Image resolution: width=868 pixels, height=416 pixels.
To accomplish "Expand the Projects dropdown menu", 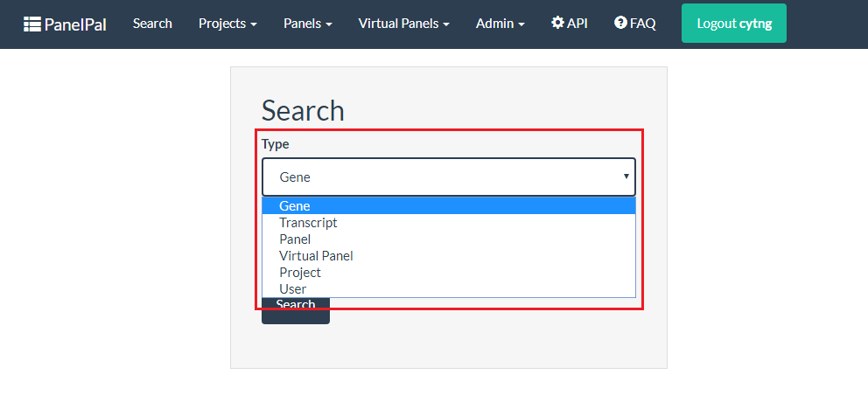I will pyautogui.click(x=227, y=24).
